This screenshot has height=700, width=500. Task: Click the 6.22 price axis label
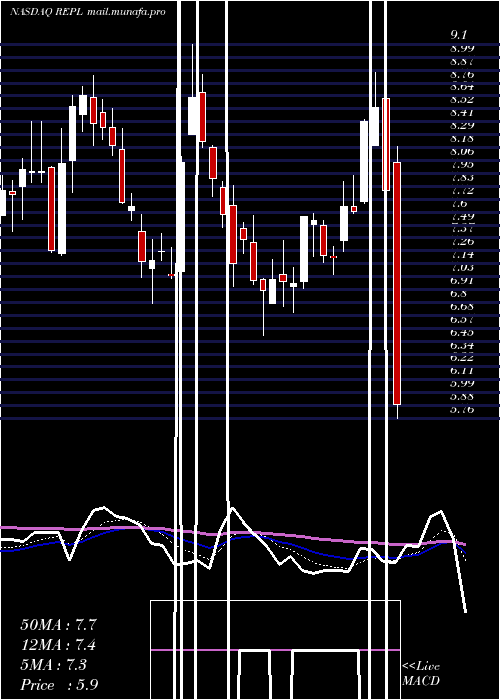point(462,358)
